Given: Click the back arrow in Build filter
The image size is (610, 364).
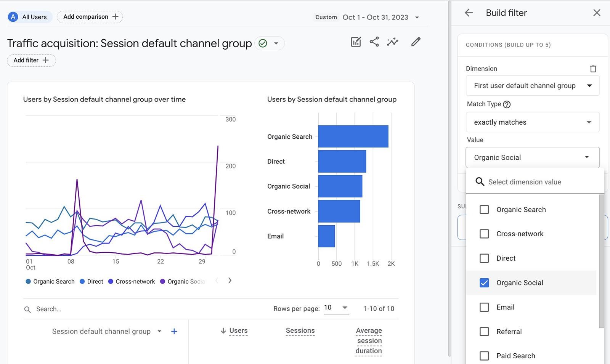Looking at the screenshot, I should 469,13.
